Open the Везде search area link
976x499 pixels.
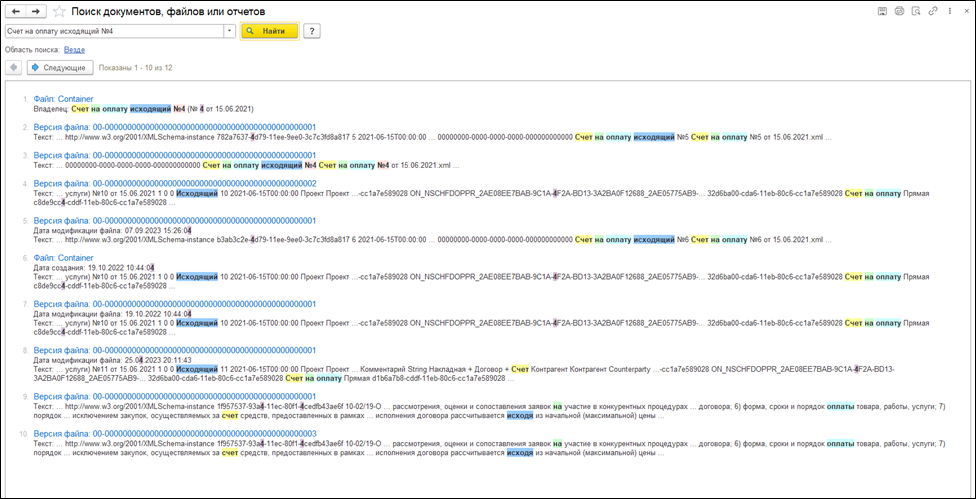click(x=74, y=49)
